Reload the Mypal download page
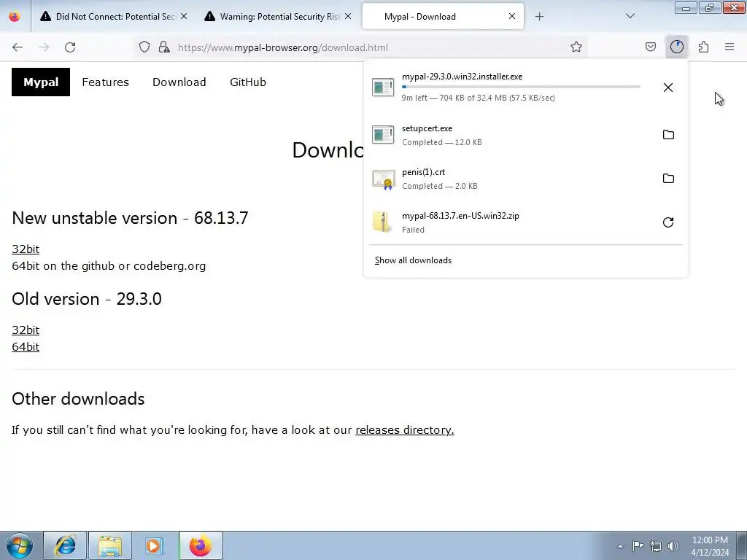747x560 pixels. click(70, 47)
